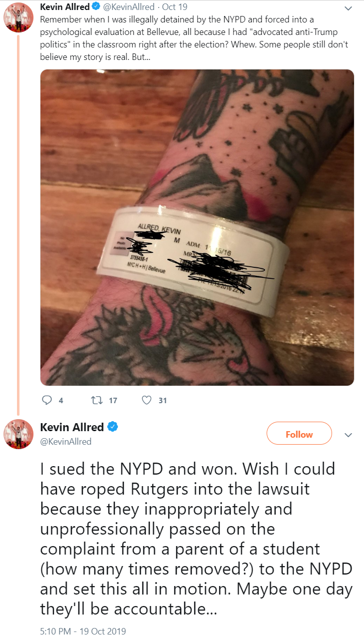Open Kevin Allred's avatar on the top tweet
The width and height of the screenshot is (364, 637).
click(18, 18)
